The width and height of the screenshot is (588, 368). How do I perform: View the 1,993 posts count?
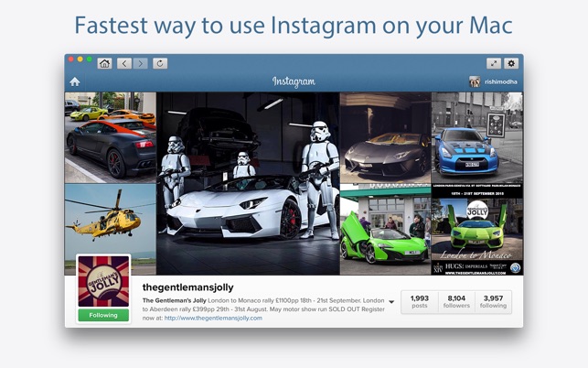point(419,301)
